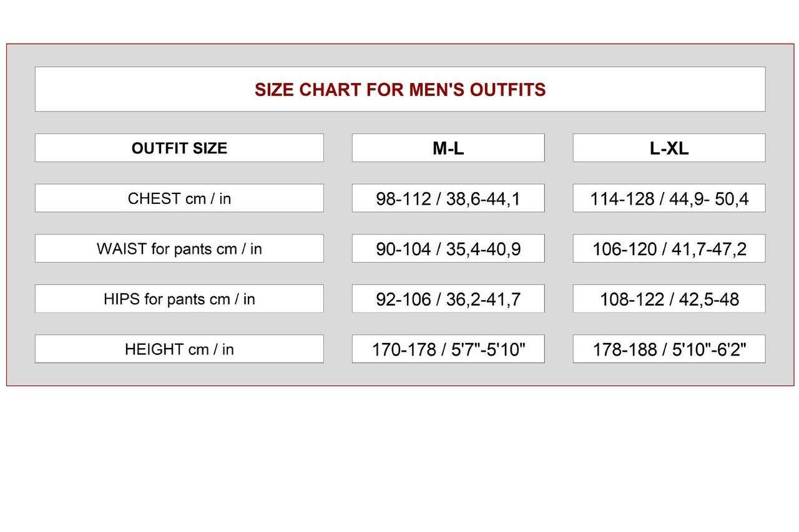Screen dimensions: 799x532
Task: Click the SIZE CHART FOR MEN'S OUTFITS title
Action: click(400, 90)
